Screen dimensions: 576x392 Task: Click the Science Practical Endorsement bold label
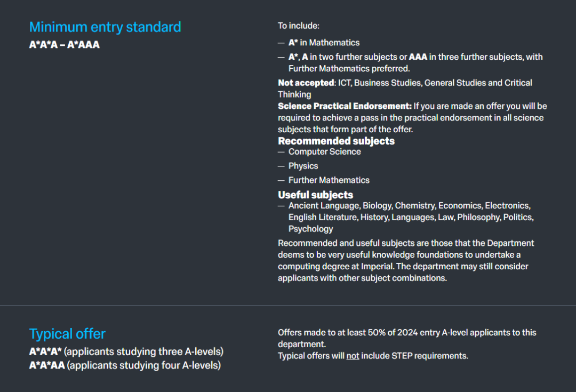(x=345, y=106)
